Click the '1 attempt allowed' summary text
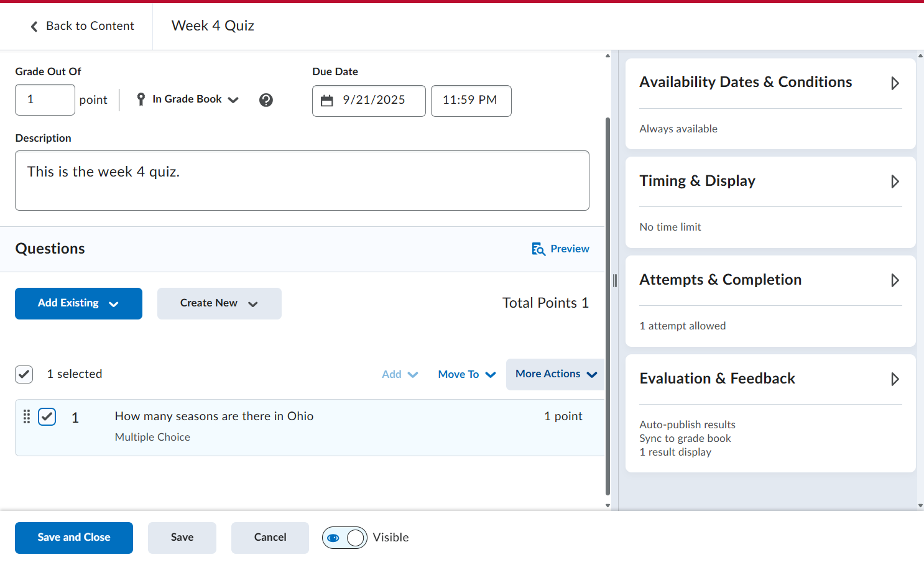The height and width of the screenshot is (565, 924). pos(683,326)
